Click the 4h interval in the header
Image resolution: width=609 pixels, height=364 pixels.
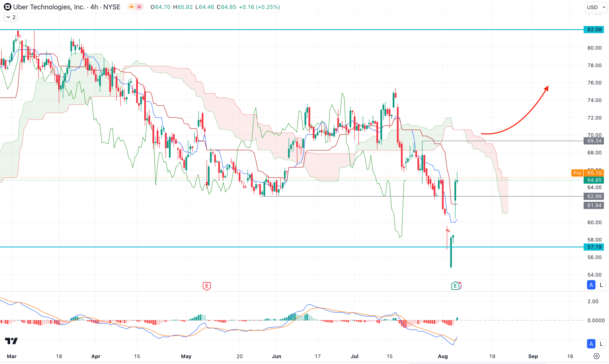click(94, 7)
